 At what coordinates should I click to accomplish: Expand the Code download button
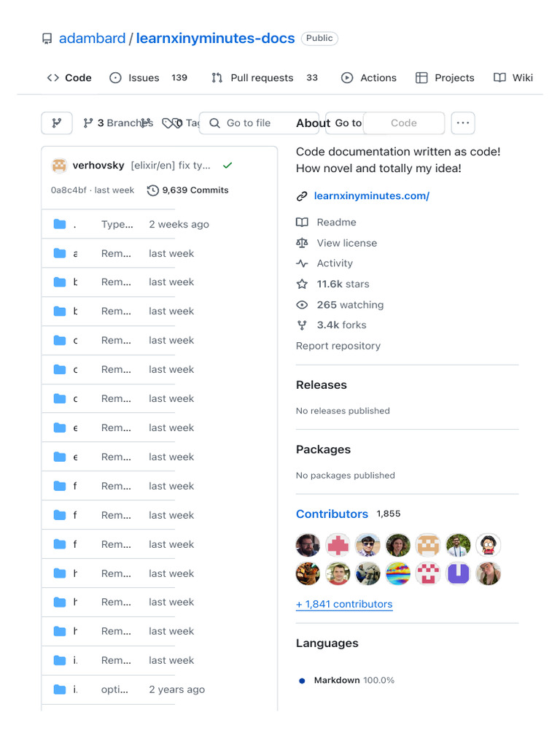403,123
